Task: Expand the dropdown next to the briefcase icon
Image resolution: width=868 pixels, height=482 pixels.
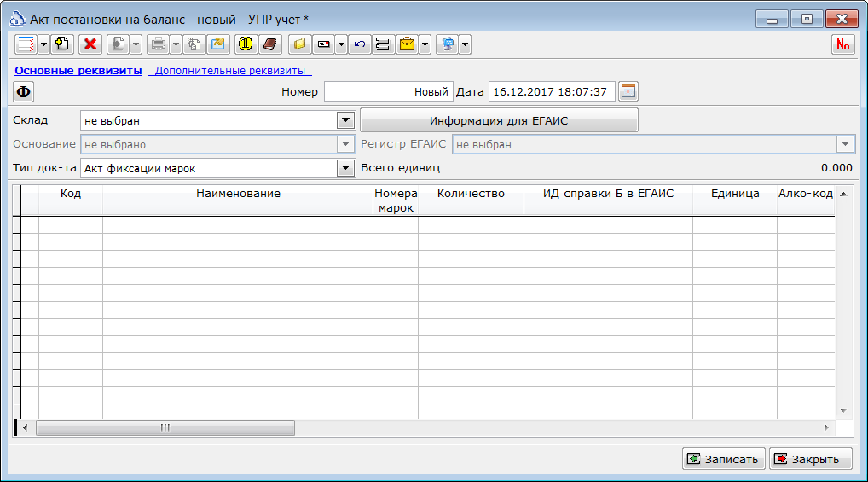Action: pos(425,44)
